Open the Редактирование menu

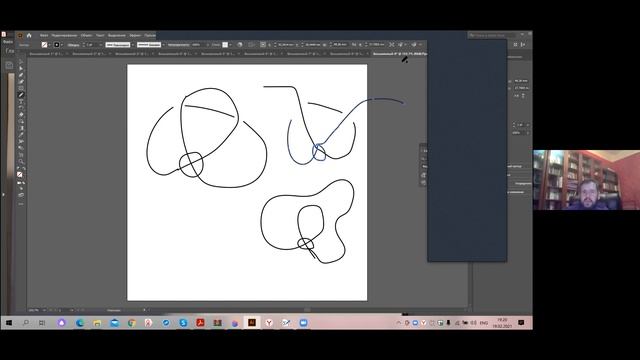tap(64, 36)
